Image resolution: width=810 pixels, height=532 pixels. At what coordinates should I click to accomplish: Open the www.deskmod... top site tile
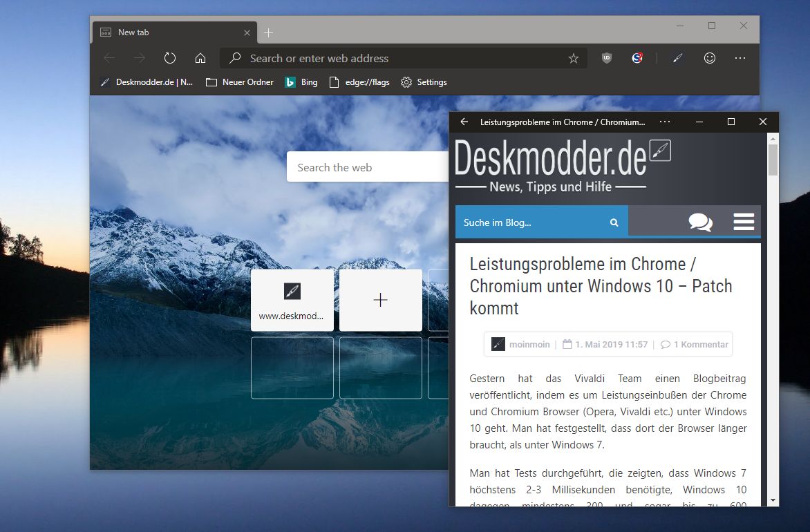point(292,300)
